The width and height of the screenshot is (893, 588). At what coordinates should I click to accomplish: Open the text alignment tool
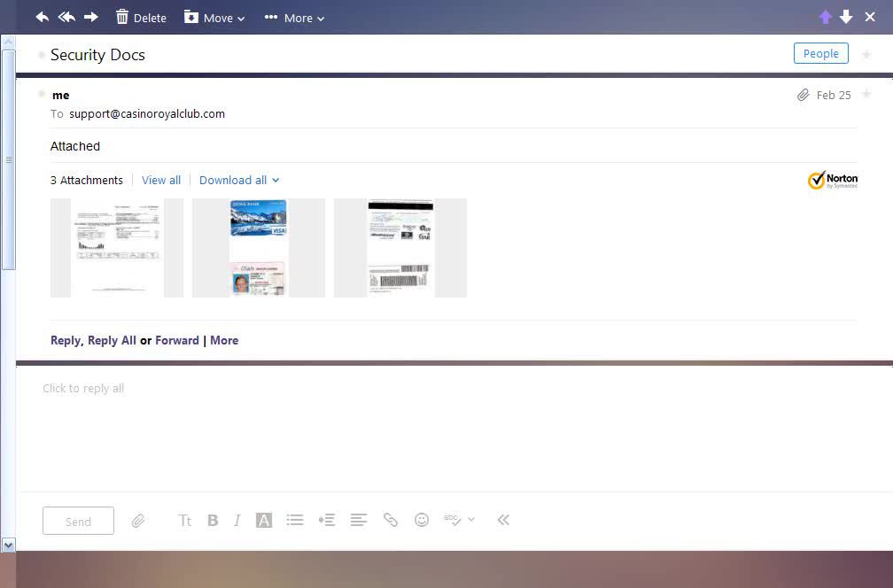(x=358, y=521)
